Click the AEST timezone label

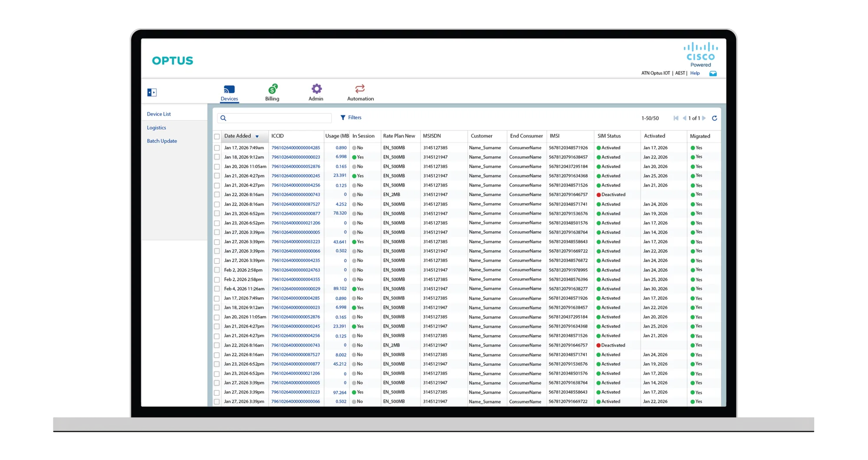680,73
